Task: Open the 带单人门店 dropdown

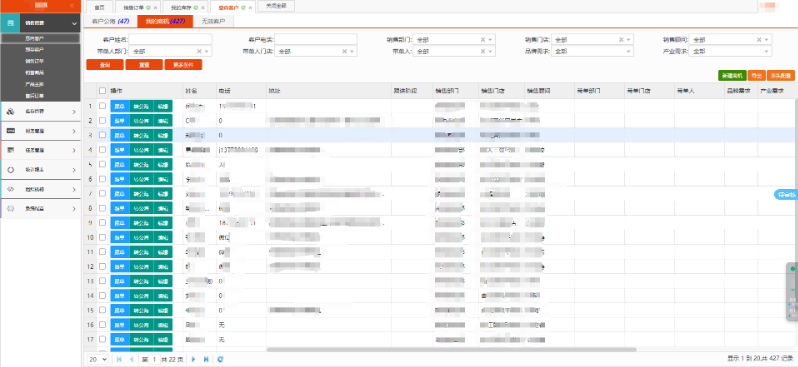Action: tap(352, 51)
